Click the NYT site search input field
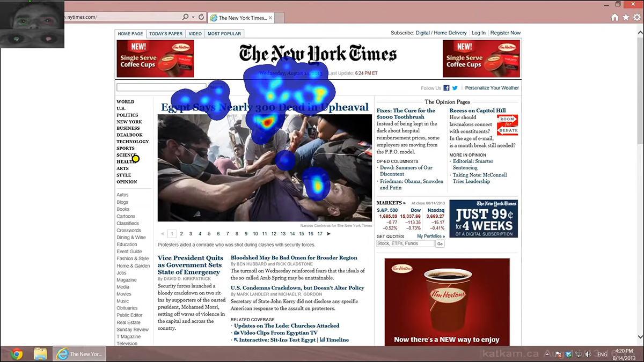The height and width of the screenshot is (362, 644). pyautogui.click(x=162, y=87)
